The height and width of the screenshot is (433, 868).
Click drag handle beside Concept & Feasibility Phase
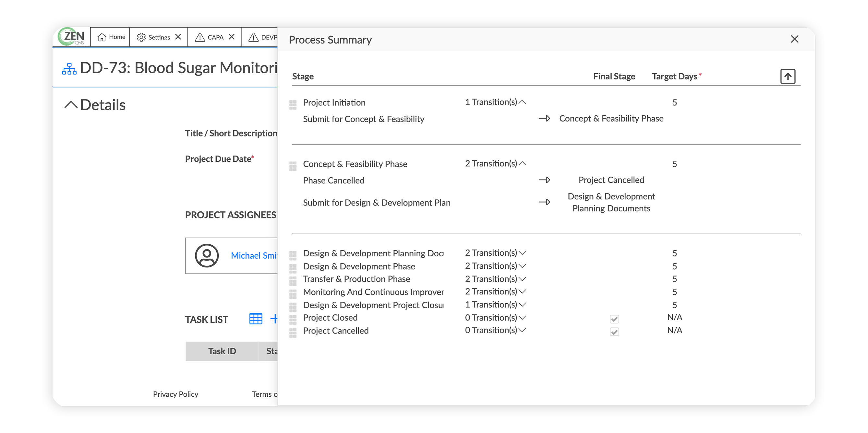(293, 166)
